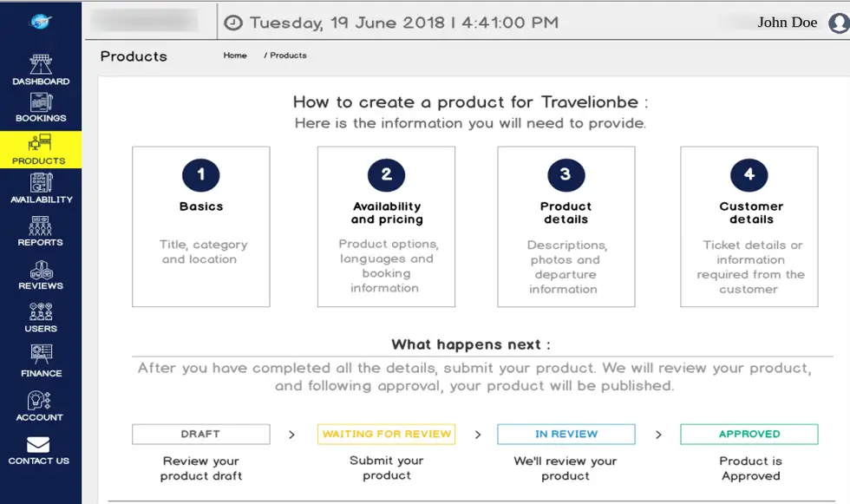Click the Basics card heading
Screen dimensions: 850x504
pos(201,206)
